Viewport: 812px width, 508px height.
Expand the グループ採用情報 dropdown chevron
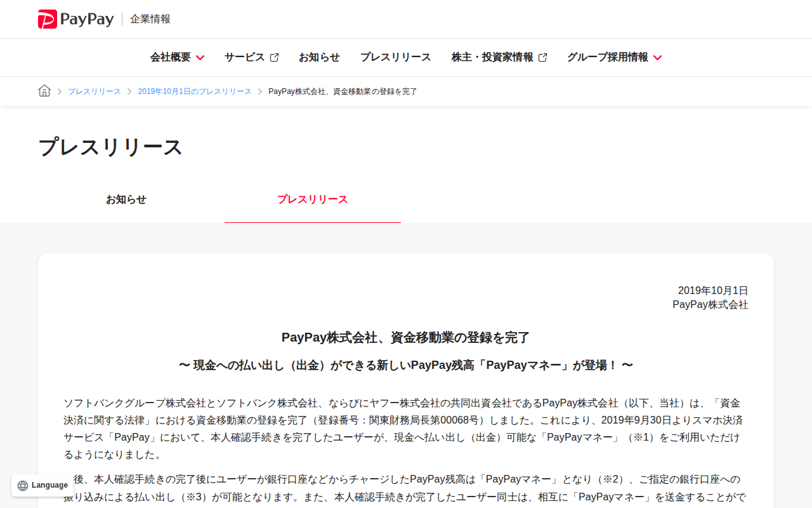[657, 58]
